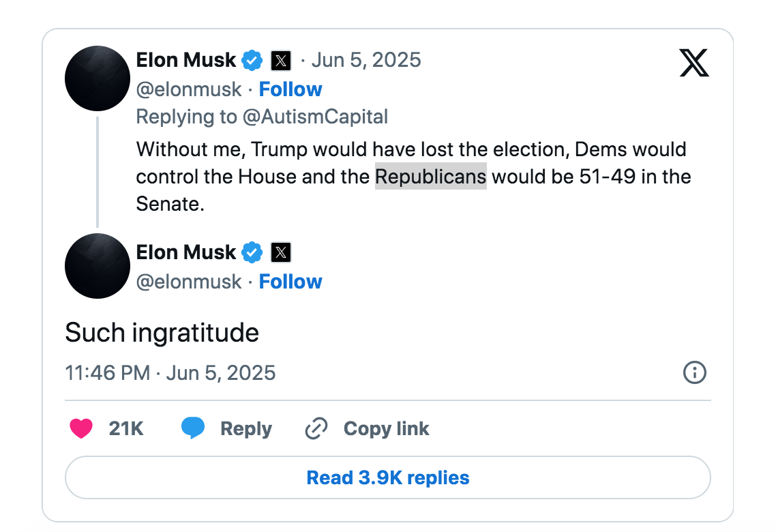Click the heart like icon
This screenshot has height=532, width=776.
point(81,428)
